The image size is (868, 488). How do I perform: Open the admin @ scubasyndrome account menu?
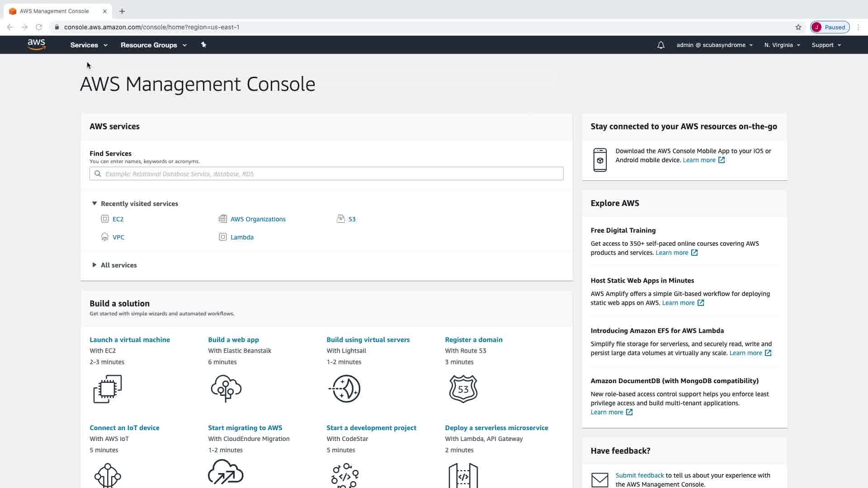point(714,45)
